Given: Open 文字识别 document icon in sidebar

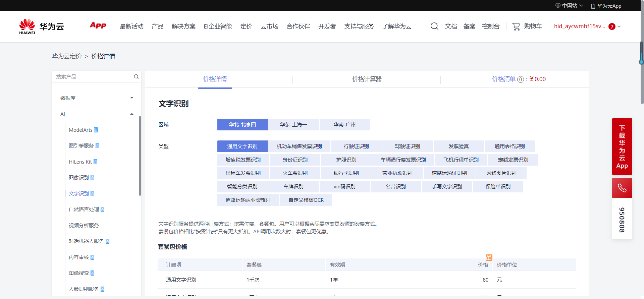Looking at the screenshot, I should coord(93,193).
